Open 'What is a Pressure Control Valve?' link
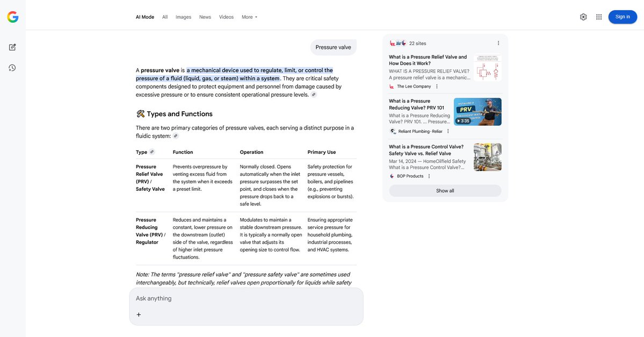 click(426, 150)
